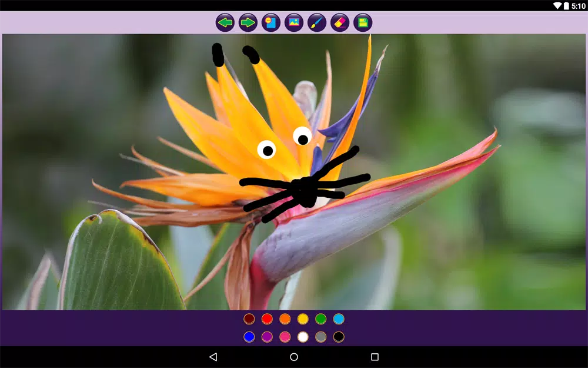Tap the Android home button

tap(294, 357)
